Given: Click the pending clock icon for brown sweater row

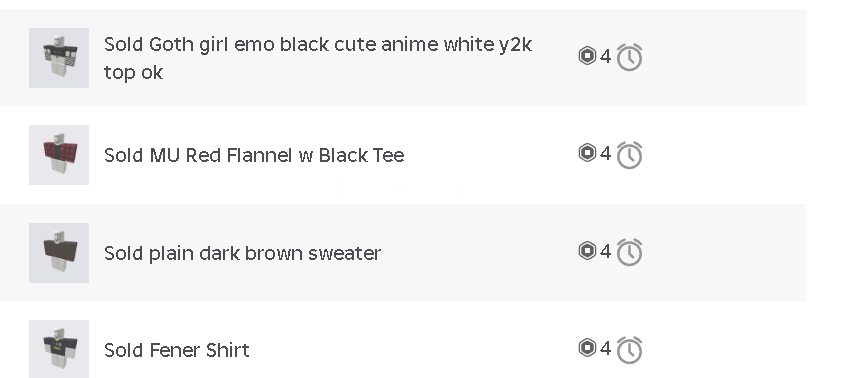Looking at the screenshot, I should [629, 252].
